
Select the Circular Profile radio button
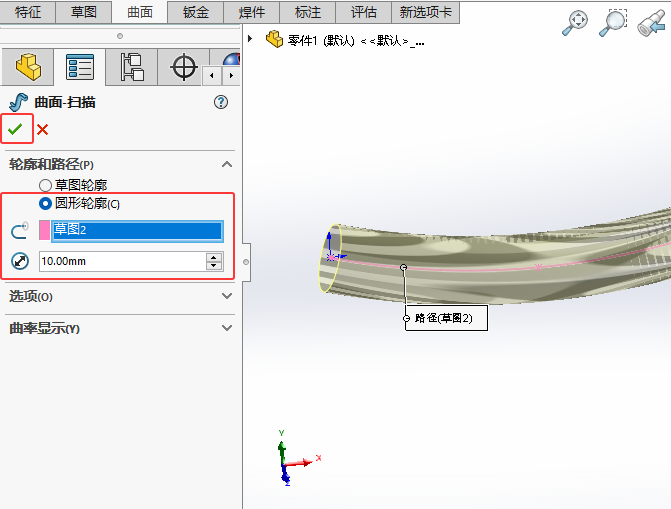click(x=45, y=203)
